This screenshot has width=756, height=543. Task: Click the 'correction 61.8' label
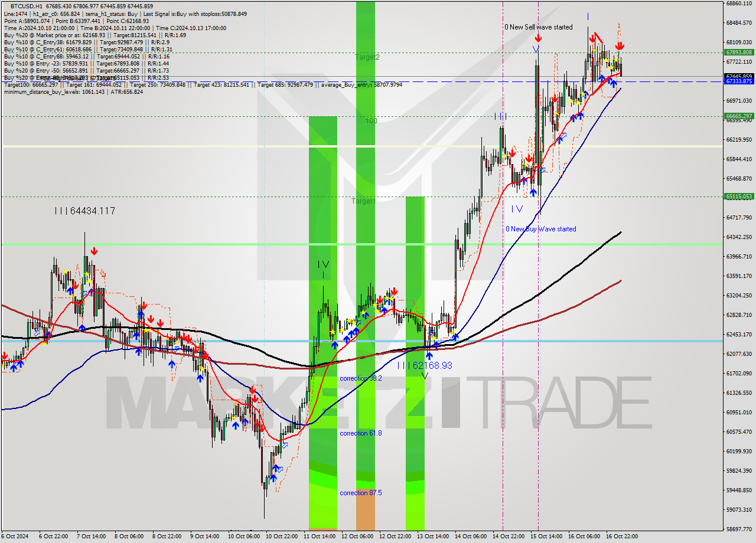tap(360, 433)
